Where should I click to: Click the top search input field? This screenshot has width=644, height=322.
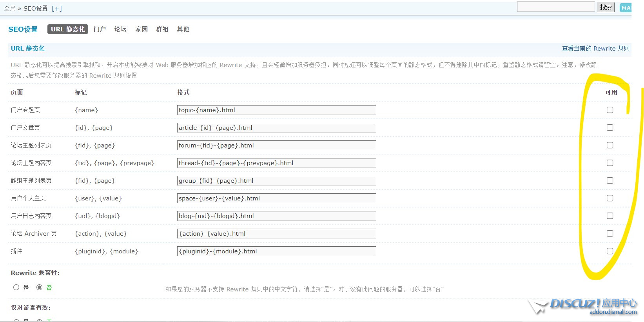pos(555,7)
